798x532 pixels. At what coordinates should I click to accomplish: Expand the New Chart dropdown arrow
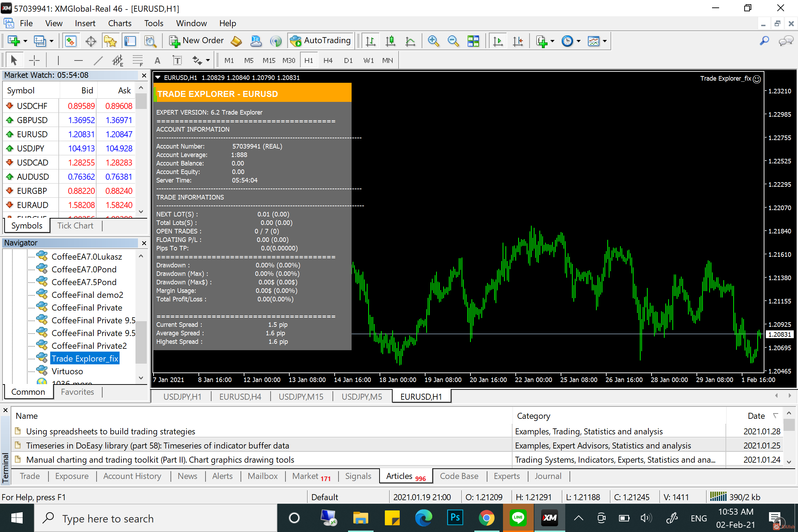coord(25,41)
